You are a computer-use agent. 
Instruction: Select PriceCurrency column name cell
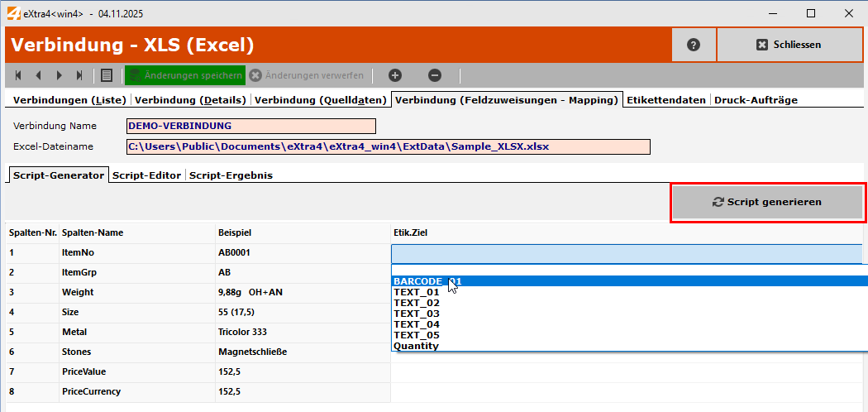(136, 392)
